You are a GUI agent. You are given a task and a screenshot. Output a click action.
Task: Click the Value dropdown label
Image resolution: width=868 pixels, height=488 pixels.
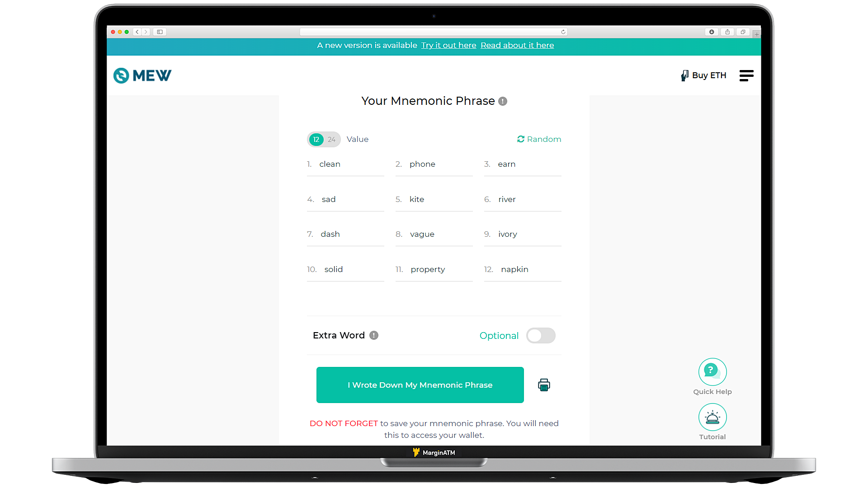(x=357, y=139)
